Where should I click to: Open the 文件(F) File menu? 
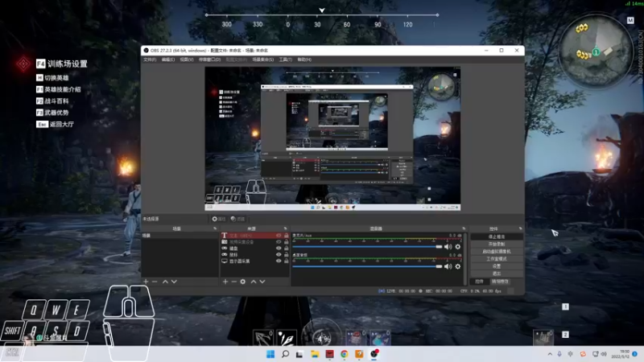150,60
